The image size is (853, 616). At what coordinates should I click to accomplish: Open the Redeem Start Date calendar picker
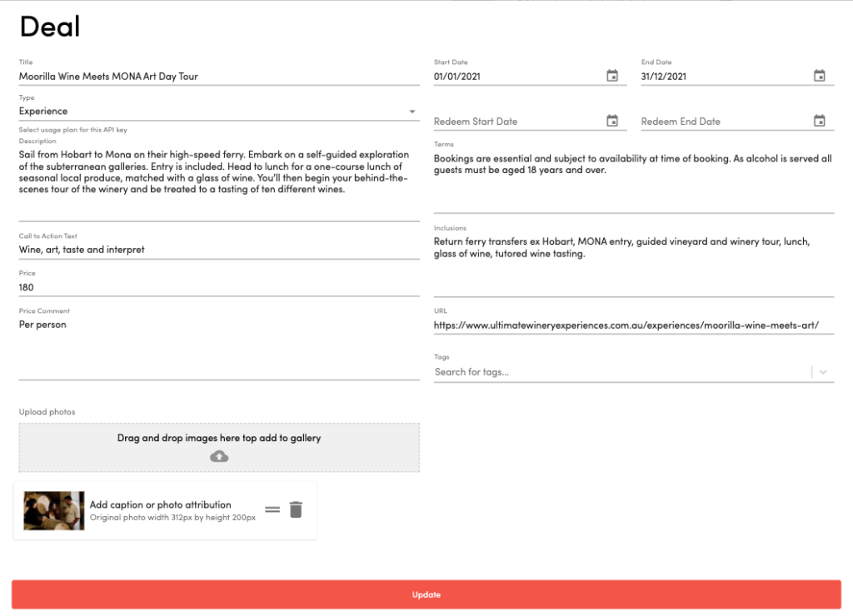click(612, 121)
